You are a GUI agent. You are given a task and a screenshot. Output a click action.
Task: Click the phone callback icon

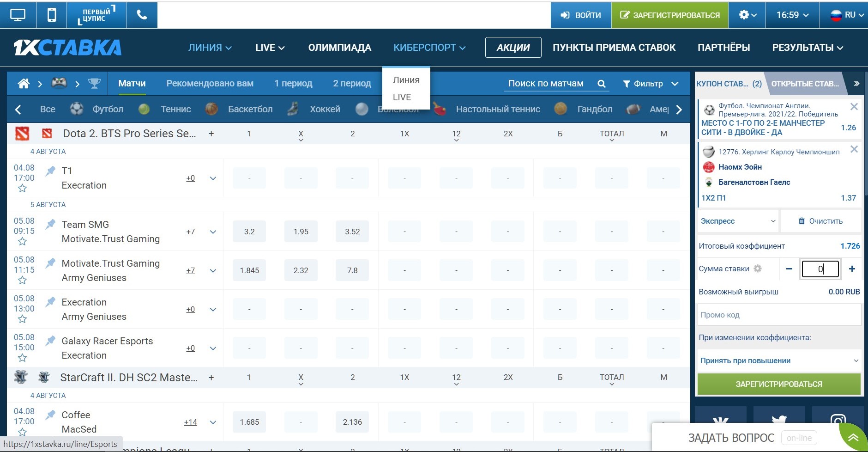[x=142, y=15]
